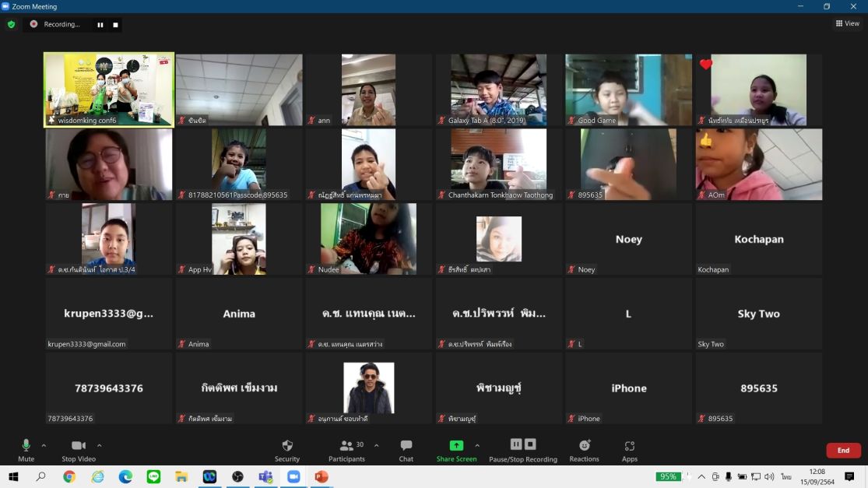This screenshot has height=488, width=868.
Task: Open the Windows notification center
Action: click(x=849, y=476)
